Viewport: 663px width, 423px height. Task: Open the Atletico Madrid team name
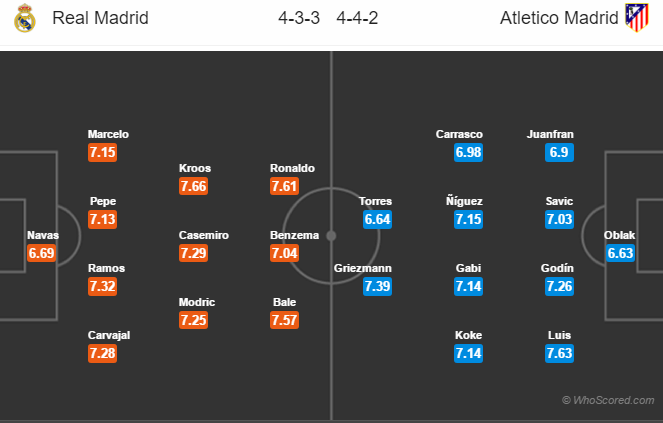click(x=562, y=17)
